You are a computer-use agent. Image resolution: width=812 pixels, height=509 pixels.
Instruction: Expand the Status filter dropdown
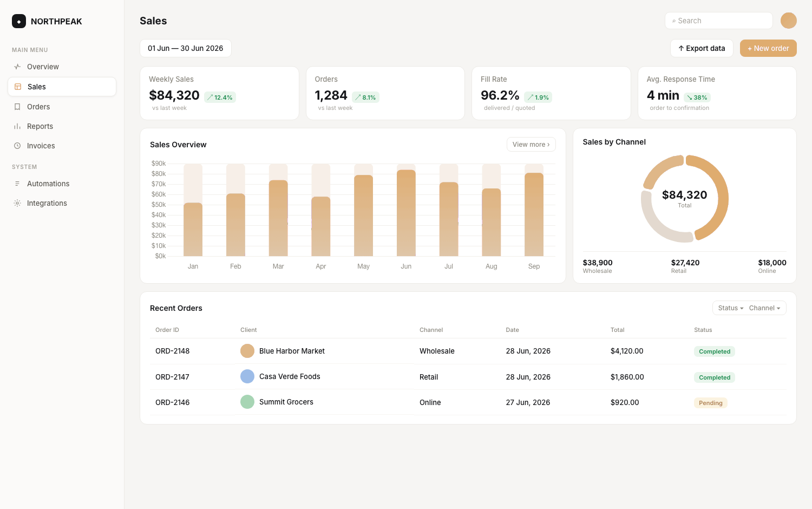tap(731, 308)
